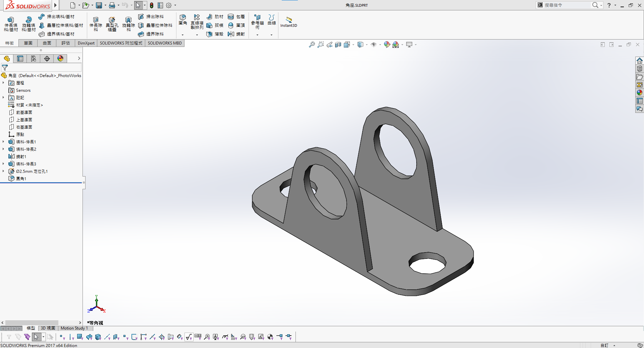644x348 pixels.
Task: Open the SOLIDWORKS 附加程式 add-ins tab
Action: pyautogui.click(x=121, y=43)
